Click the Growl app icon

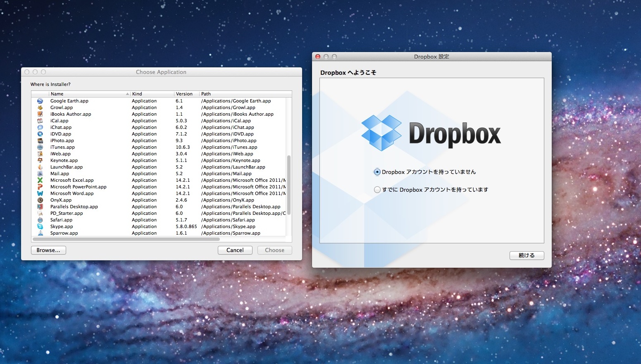[40, 107]
